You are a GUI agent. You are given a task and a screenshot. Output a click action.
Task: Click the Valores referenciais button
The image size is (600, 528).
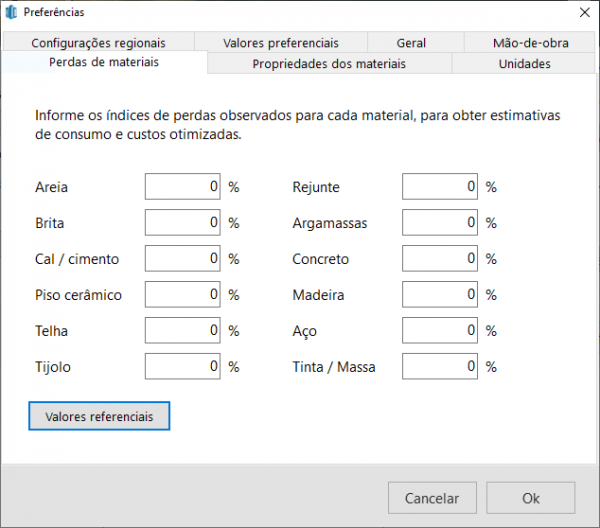[x=99, y=416]
